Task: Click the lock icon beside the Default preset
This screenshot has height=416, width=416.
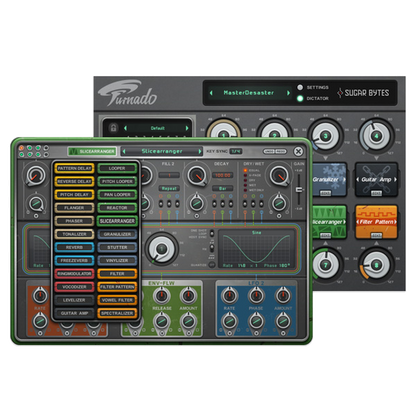Action: tap(113, 128)
